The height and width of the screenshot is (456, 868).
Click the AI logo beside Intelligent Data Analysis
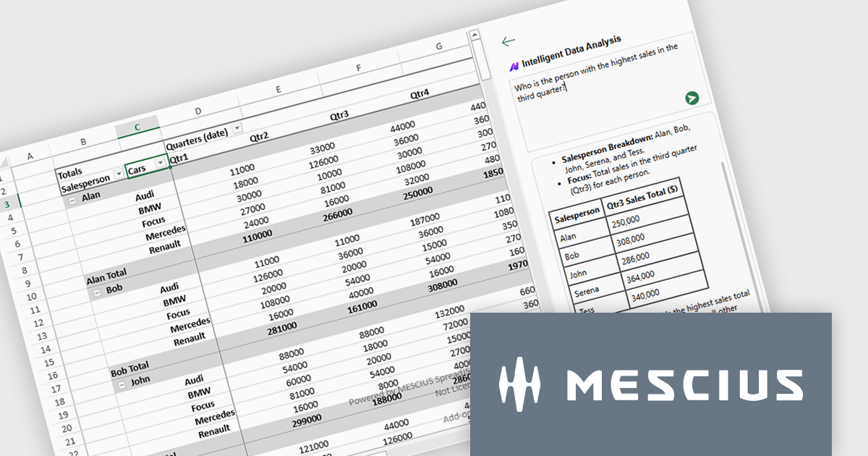[x=514, y=65]
